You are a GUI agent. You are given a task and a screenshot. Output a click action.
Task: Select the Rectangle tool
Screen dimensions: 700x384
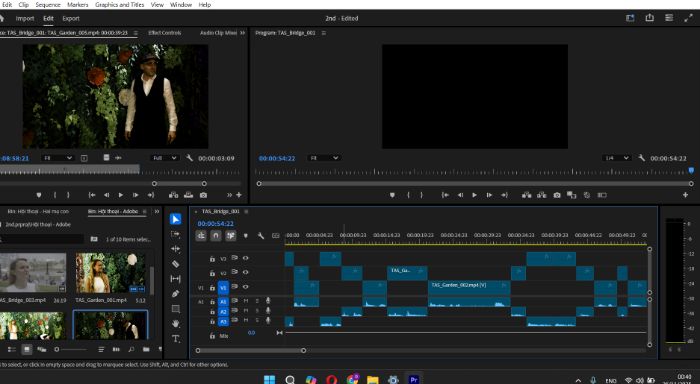(x=175, y=309)
